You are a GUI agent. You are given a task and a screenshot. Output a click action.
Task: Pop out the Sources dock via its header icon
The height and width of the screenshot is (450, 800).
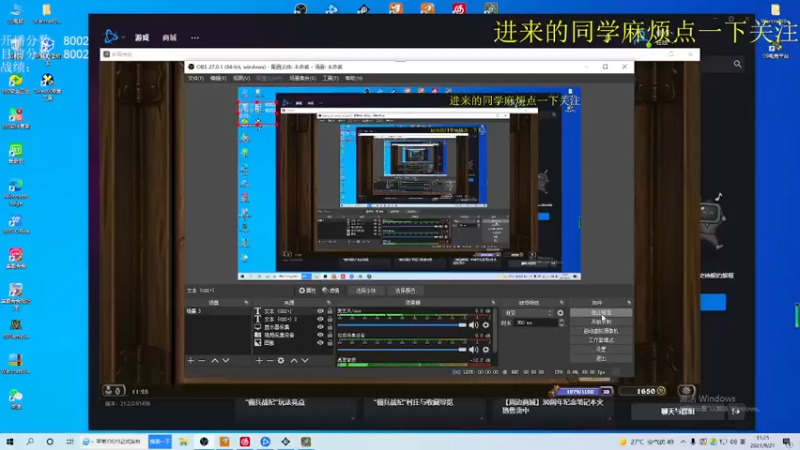pos(329,303)
